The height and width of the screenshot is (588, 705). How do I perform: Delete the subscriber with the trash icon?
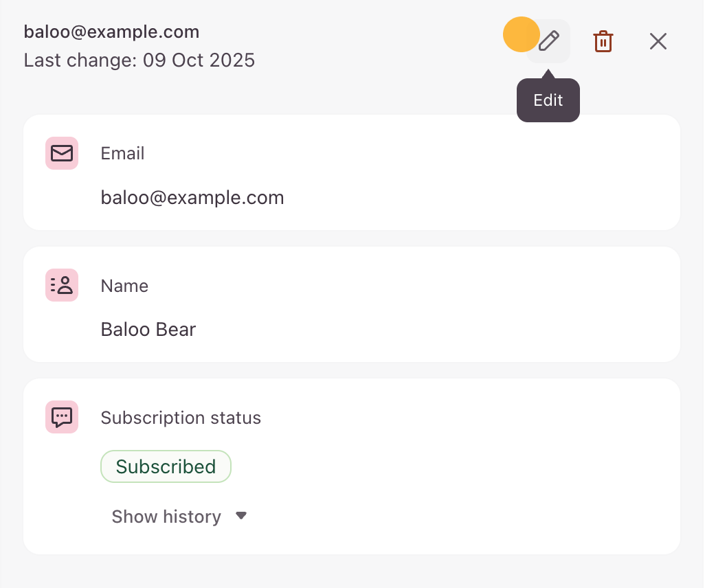click(603, 41)
